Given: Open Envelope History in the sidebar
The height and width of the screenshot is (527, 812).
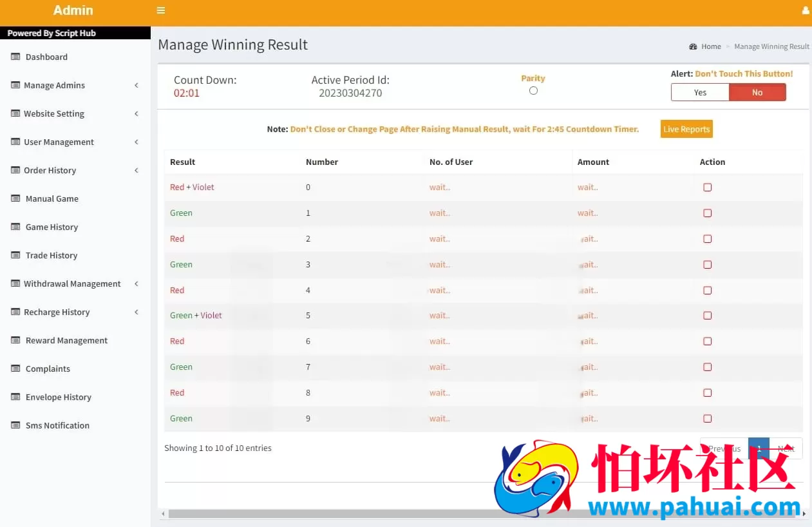Looking at the screenshot, I should click(58, 397).
